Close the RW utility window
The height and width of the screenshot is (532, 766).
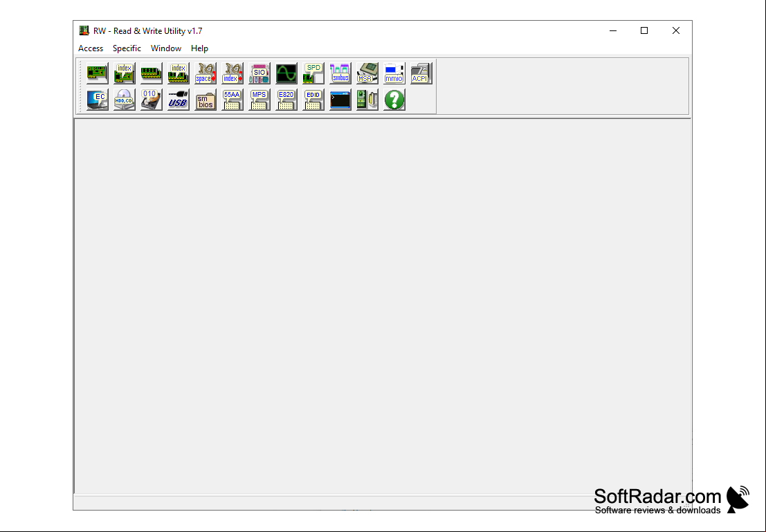point(675,30)
